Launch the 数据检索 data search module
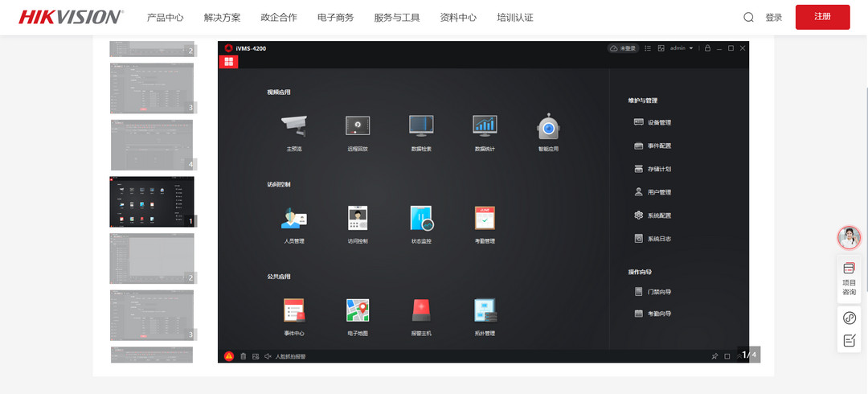 (x=421, y=125)
